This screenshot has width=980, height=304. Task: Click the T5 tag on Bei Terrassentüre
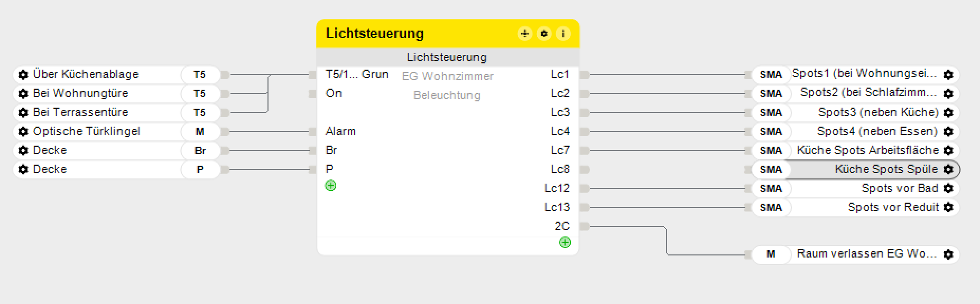(x=200, y=112)
